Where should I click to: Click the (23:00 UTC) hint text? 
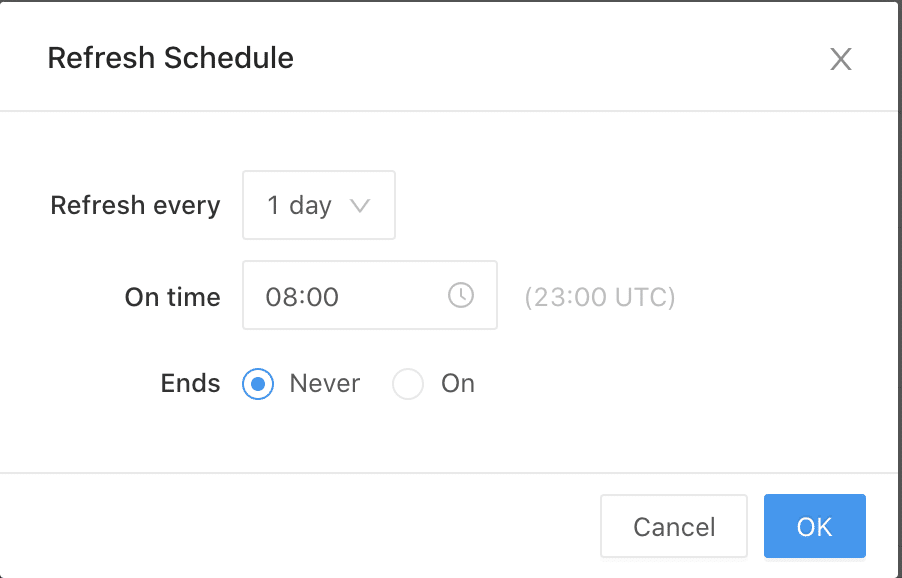(600, 297)
